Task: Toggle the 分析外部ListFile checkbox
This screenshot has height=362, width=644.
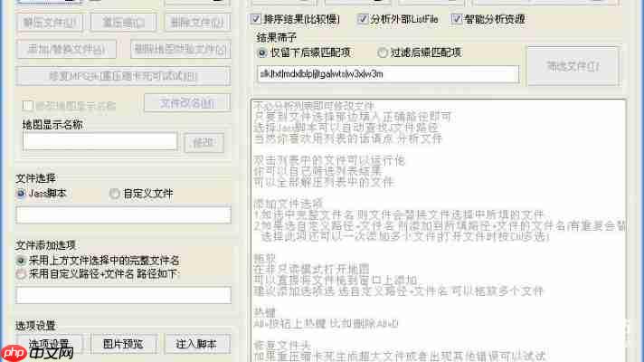Action: [363, 19]
